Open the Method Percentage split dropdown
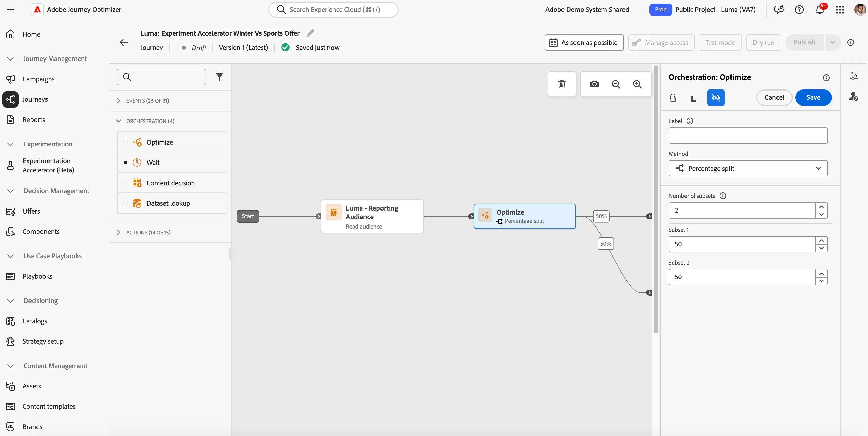This screenshot has height=436, width=868. 748,168
